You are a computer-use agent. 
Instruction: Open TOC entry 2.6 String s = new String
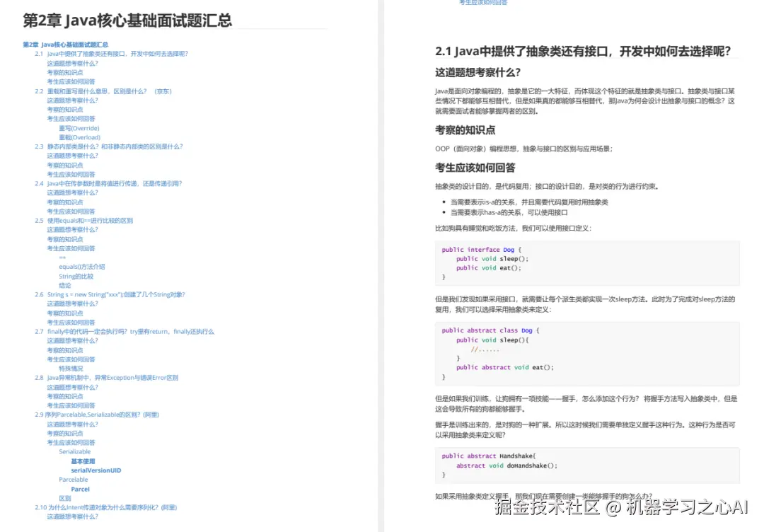coord(110,294)
